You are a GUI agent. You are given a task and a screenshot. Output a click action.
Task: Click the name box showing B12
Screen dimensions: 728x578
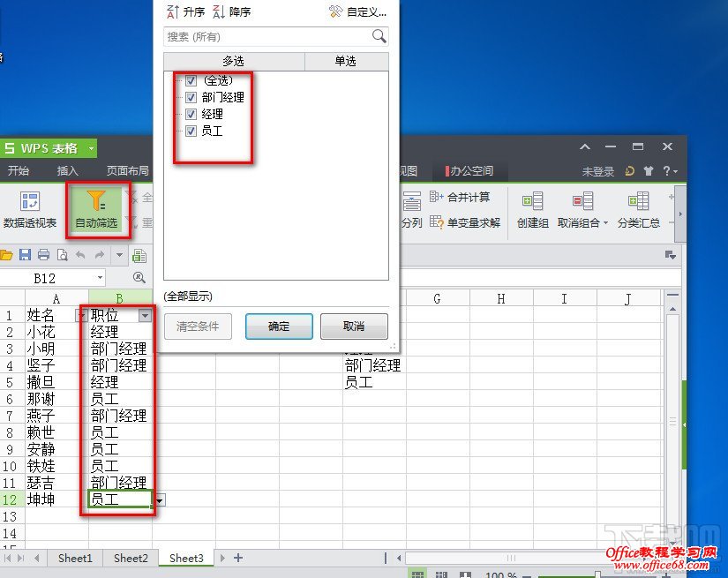(x=52, y=278)
